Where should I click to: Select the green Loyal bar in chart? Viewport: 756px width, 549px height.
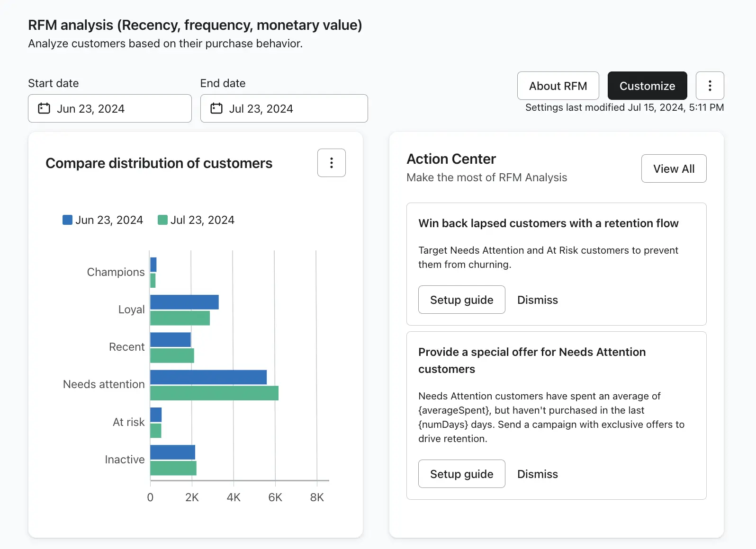pyautogui.click(x=180, y=318)
